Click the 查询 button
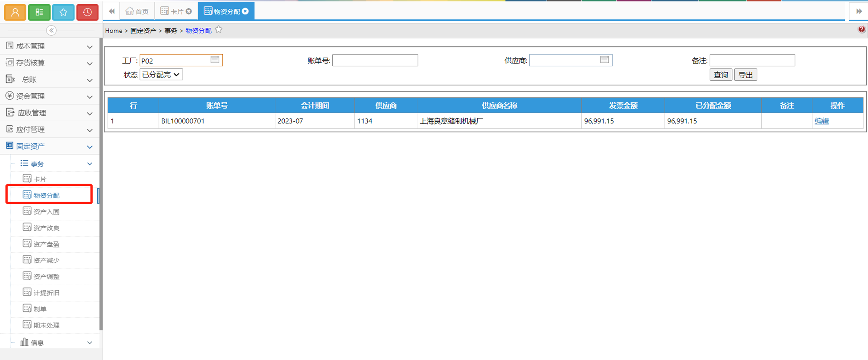The height and width of the screenshot is (360, 868). tap(721, 75)
